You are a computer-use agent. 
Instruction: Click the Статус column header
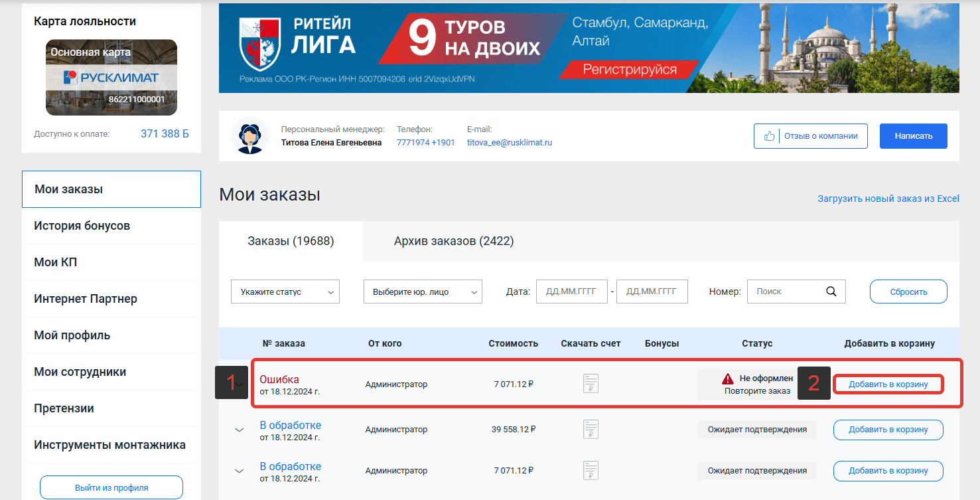(757, 343)
